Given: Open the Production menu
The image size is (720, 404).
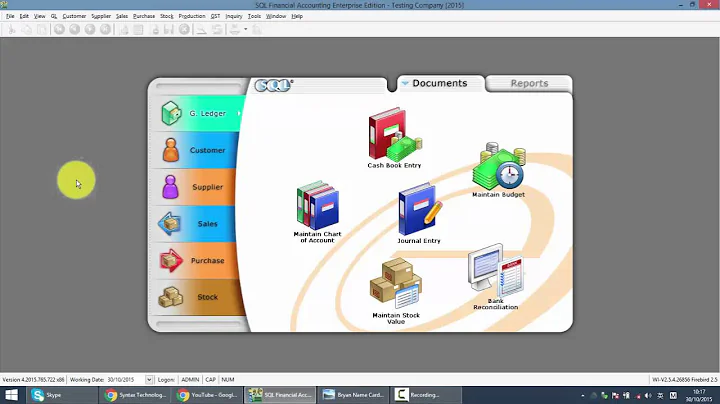Looking at the screenshot, I should 192,16.
